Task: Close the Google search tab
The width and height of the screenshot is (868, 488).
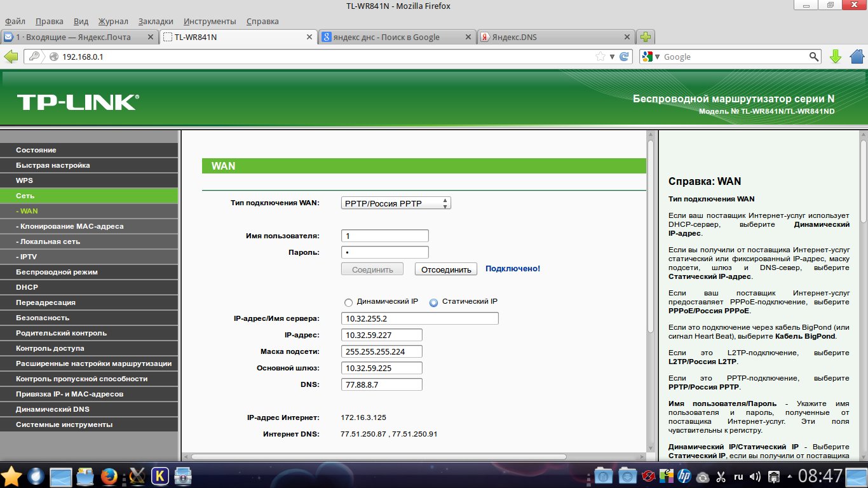Action: tap(469, 37)
